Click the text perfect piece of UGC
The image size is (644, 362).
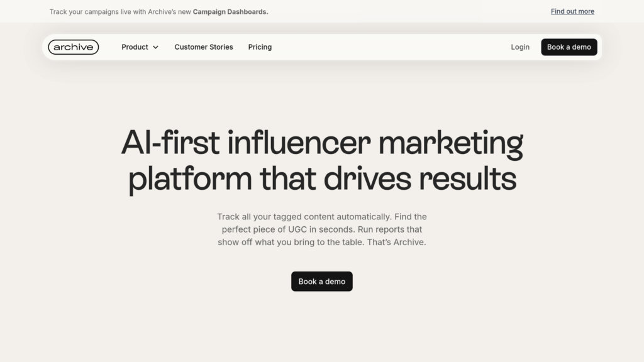264,229
